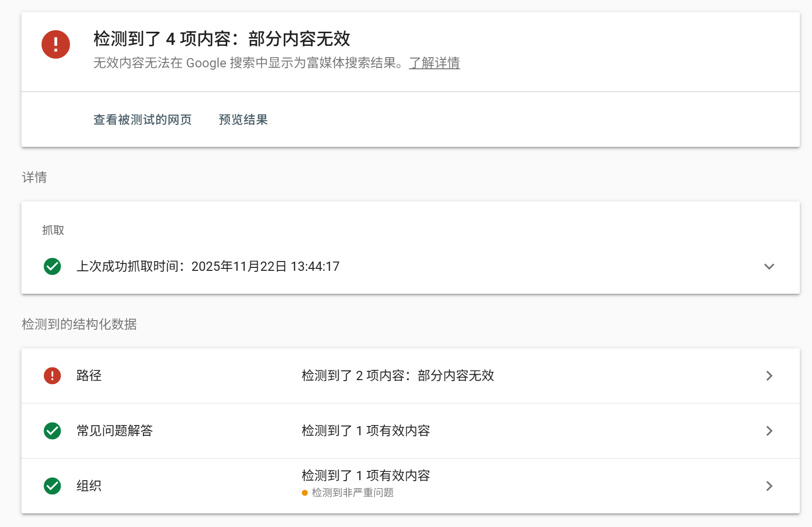Click 检测到非严重问题 warning text

[353, 493]
